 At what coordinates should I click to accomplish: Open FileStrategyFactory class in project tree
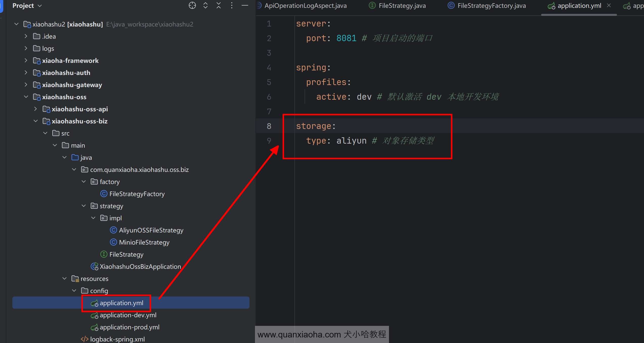coord(137,194)
